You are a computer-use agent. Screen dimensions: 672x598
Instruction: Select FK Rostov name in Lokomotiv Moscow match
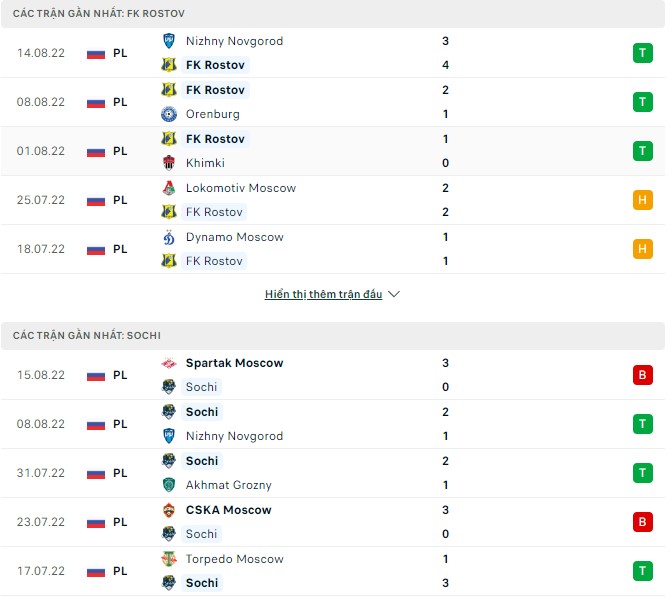click(214, 212)
